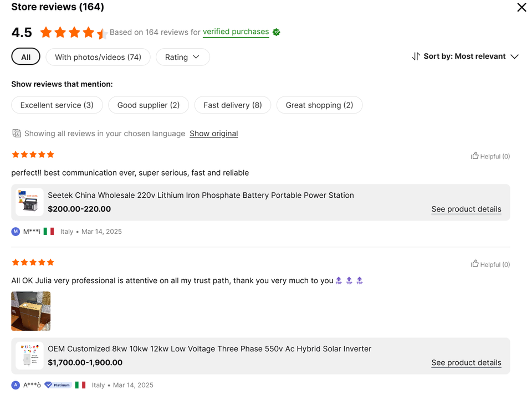532x395 pixels.
Task: Click the M***i reviewer avatar
Action: (16, 232)
